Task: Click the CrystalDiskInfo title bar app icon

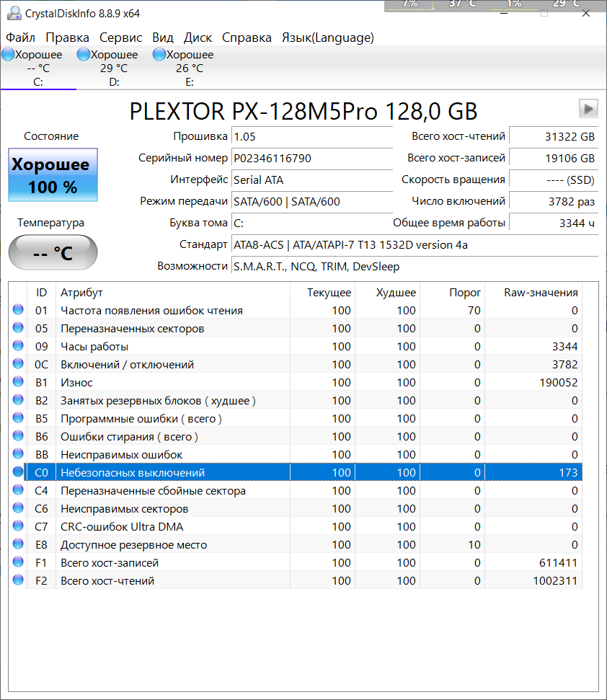Action: point(14,14)
